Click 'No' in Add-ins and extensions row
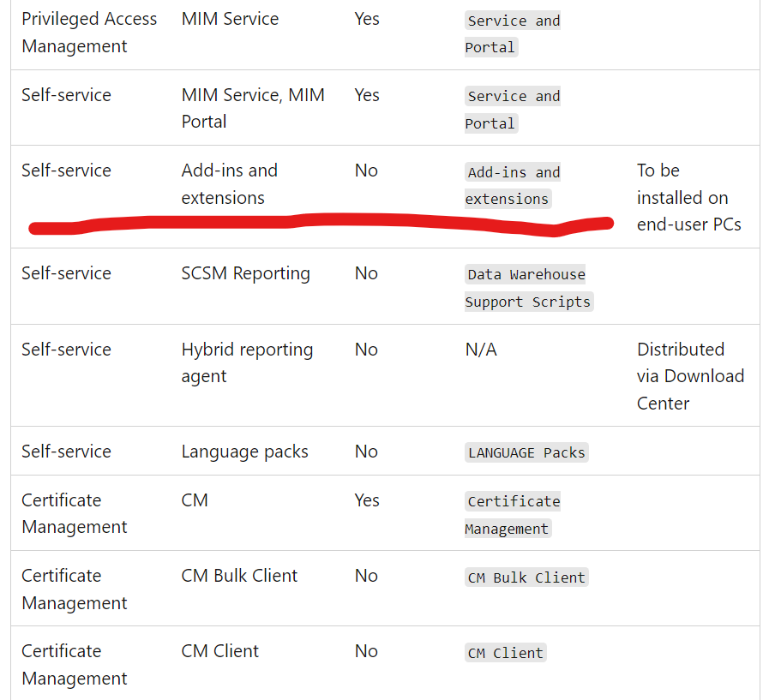The width and height of the screenshot is (775, 700). tap(366, 171)
